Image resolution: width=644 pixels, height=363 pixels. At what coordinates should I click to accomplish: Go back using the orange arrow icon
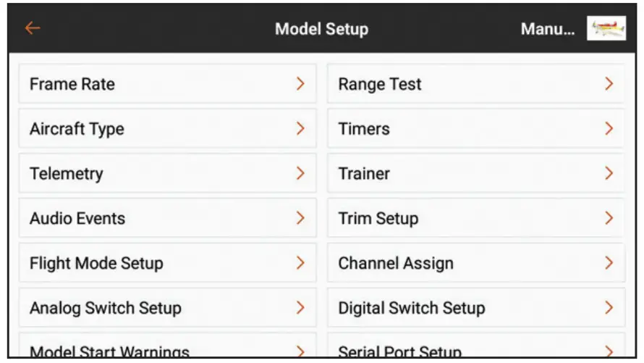tap(33, 28)
